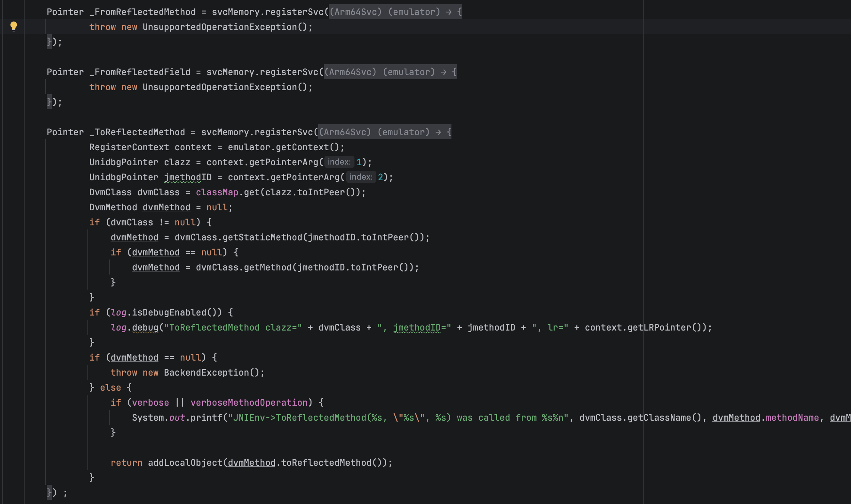Click the 'index:' hint before value 1

339,162
